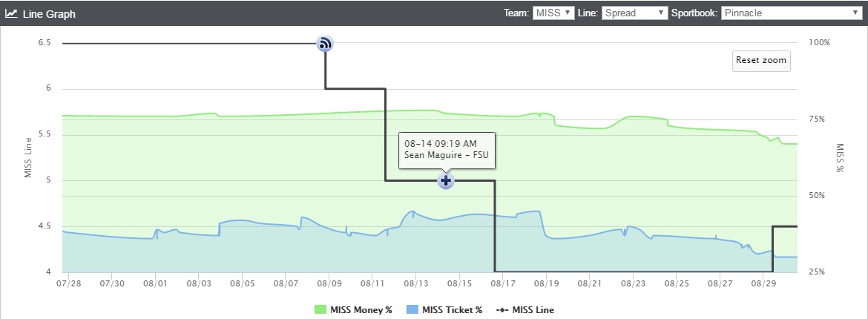Click the green MISS Money % legend swatch
Image resolution: width=868 pixels, height=319 pixels.
(x=320, y=309)
